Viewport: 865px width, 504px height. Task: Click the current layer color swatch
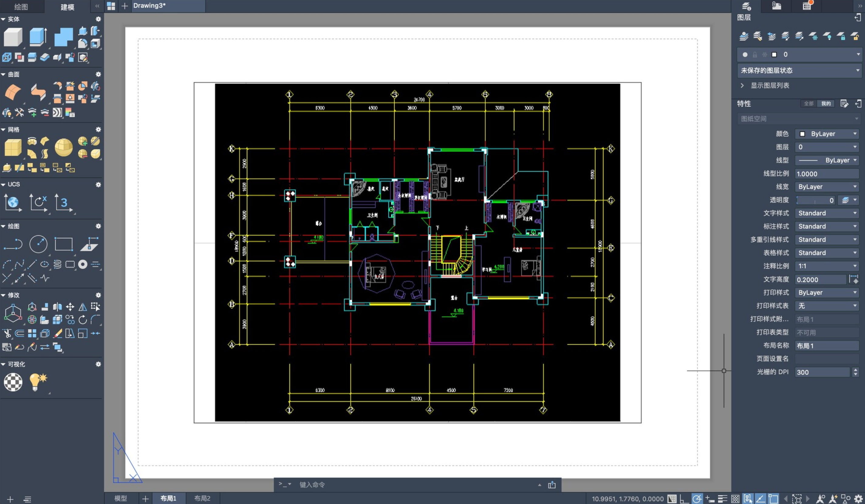[774, 55]
